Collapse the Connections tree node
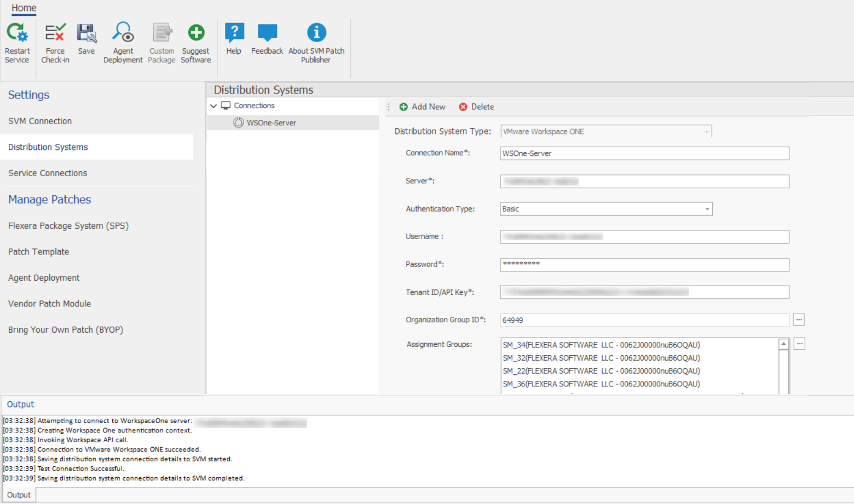Viewport: 854px width, 504px height. [214, 106]
